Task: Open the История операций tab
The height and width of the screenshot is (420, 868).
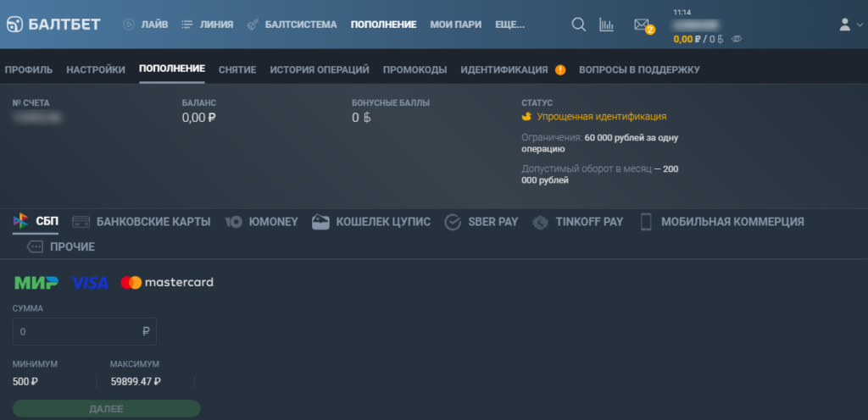Action: click(320, 69)
